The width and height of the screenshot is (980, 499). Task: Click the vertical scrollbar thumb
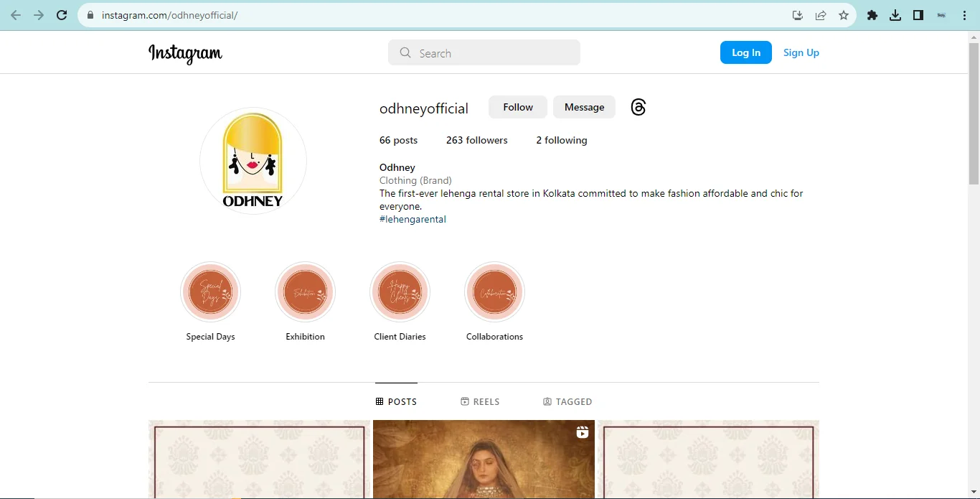pos(974,113)
